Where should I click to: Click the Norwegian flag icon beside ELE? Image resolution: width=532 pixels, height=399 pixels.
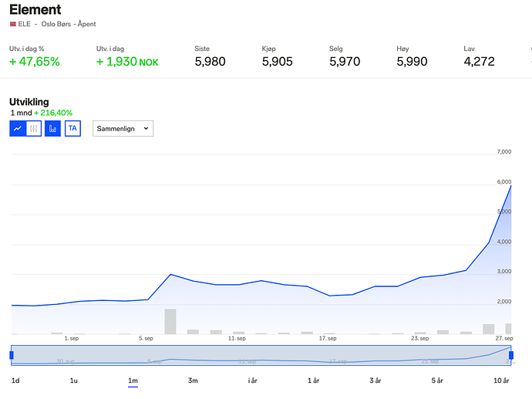coord(13,24)
